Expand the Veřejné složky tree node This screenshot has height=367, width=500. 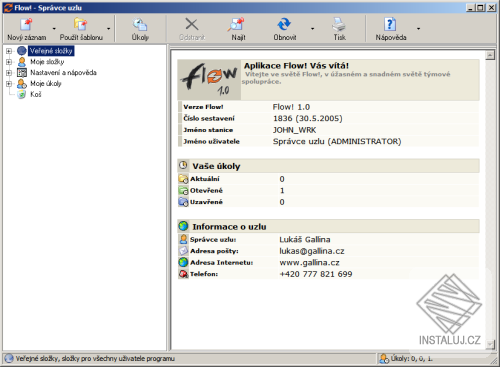pyautogui.click(x=9, y=51)
